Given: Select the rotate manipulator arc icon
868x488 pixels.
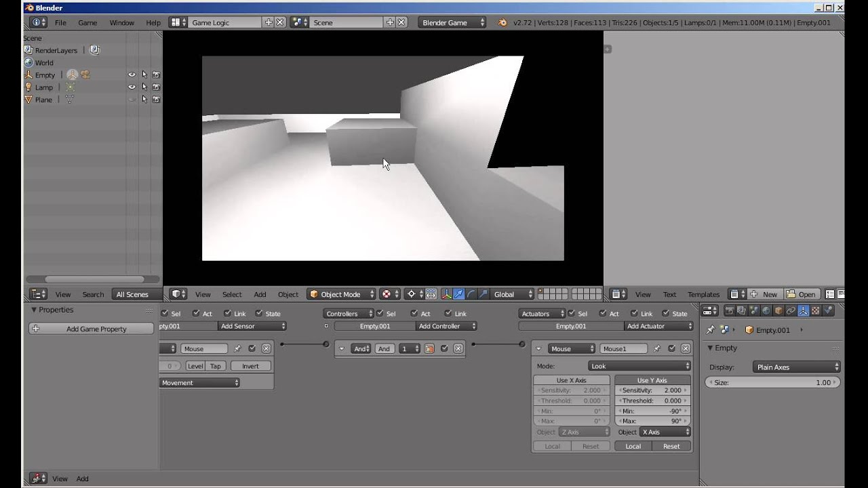Looking at the screenshot, I should pos(471,294).
